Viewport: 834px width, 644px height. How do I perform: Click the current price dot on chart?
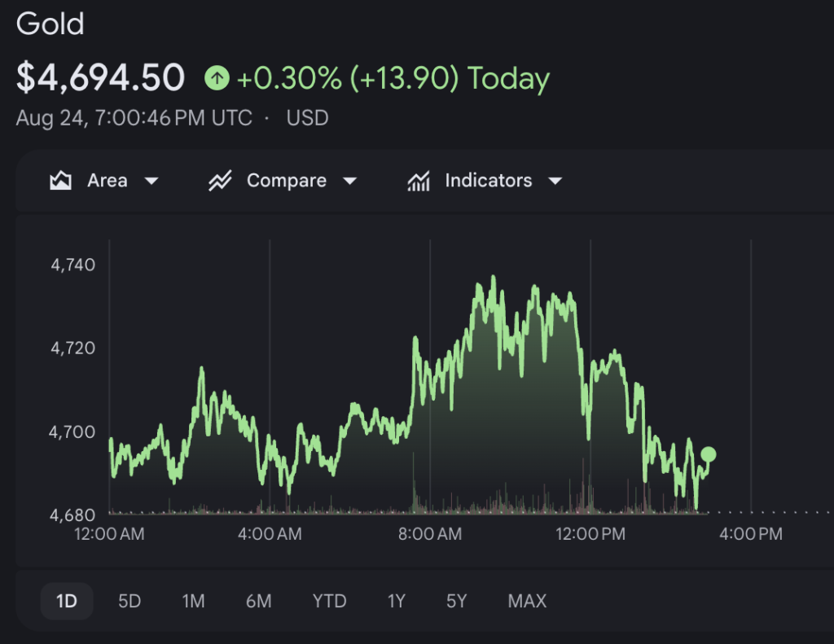tap(709, 454)
